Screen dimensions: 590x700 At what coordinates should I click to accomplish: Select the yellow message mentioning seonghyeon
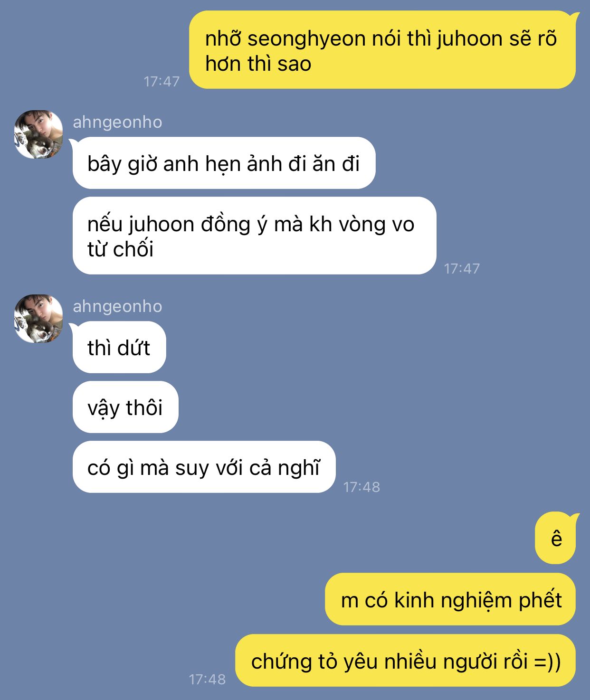[383, 50]
